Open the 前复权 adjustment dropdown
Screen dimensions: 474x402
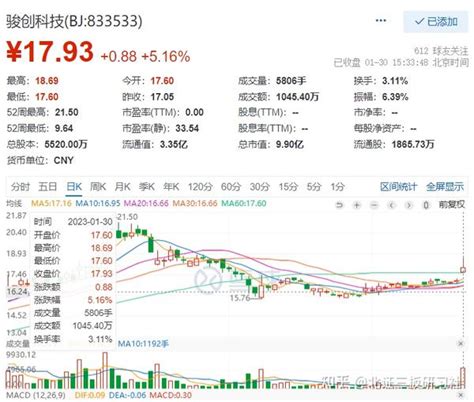(x=452, y=204)
